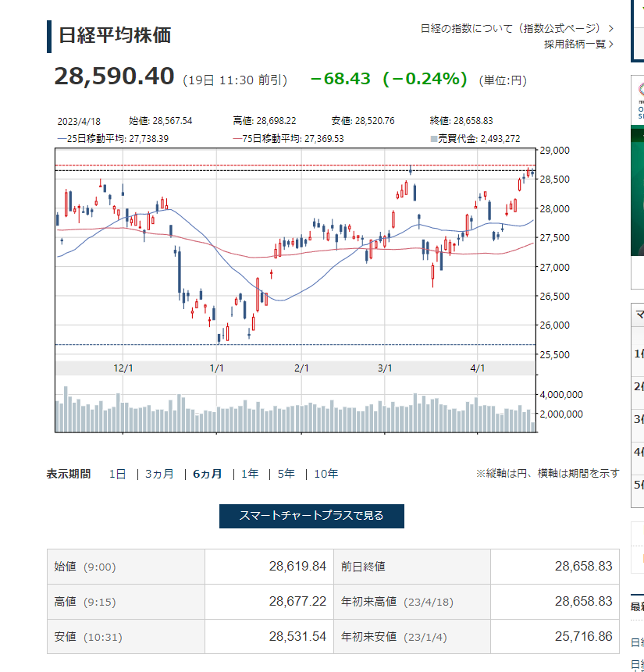Select the 10年 display period

[326, 474]
